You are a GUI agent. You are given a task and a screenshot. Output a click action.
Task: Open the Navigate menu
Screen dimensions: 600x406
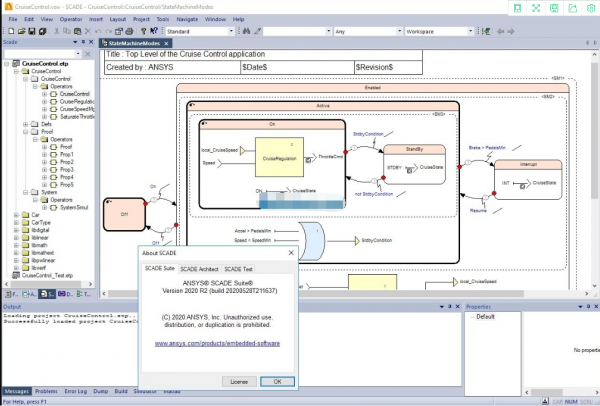(187, 19)
